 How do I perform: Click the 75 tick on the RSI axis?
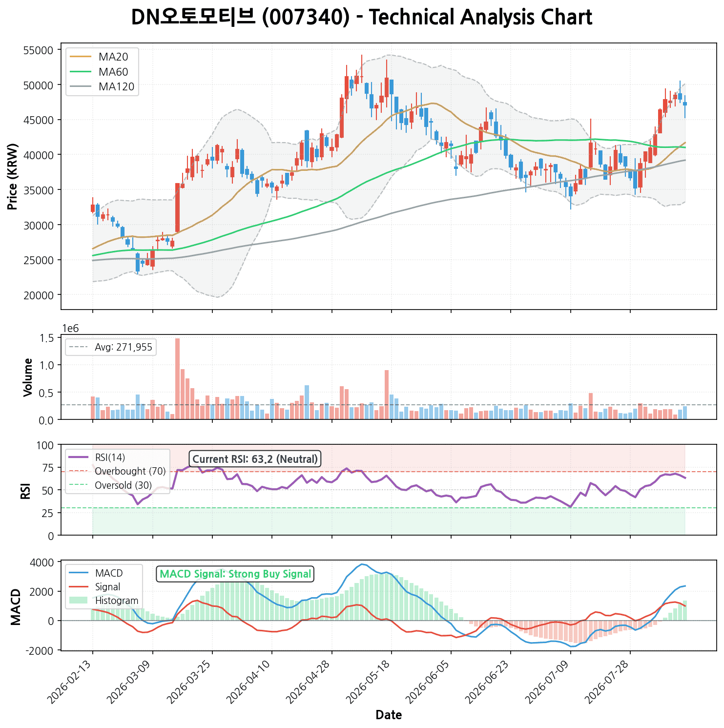(x=48, y=468)
